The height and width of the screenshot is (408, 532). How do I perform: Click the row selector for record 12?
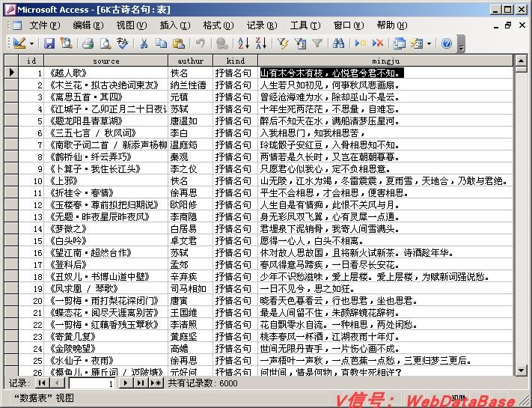11,204
